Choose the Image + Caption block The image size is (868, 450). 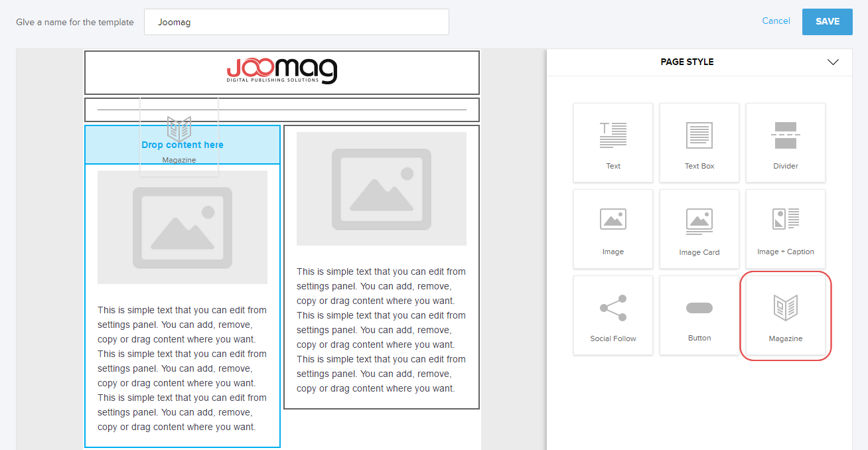coord(785,228)
